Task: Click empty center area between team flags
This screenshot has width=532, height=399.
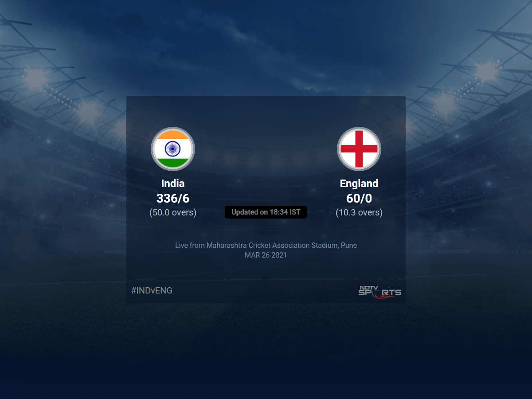Action: pos(266,149)
